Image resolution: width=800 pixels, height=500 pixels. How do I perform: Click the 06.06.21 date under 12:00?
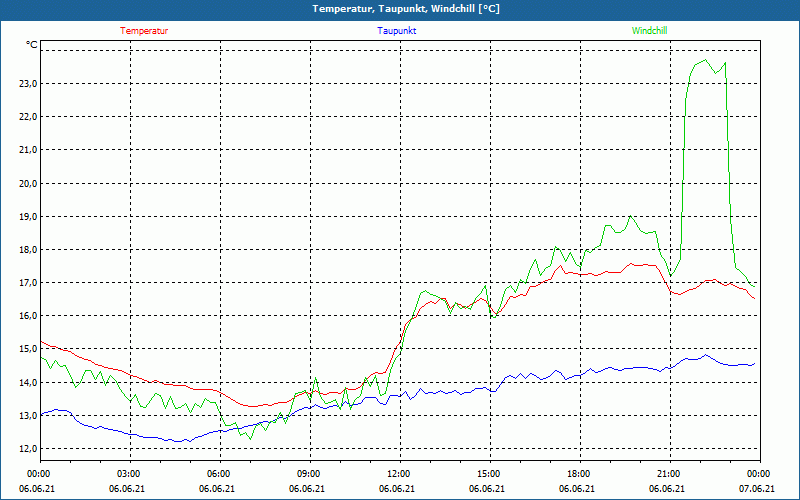click(x=396, y=489)
